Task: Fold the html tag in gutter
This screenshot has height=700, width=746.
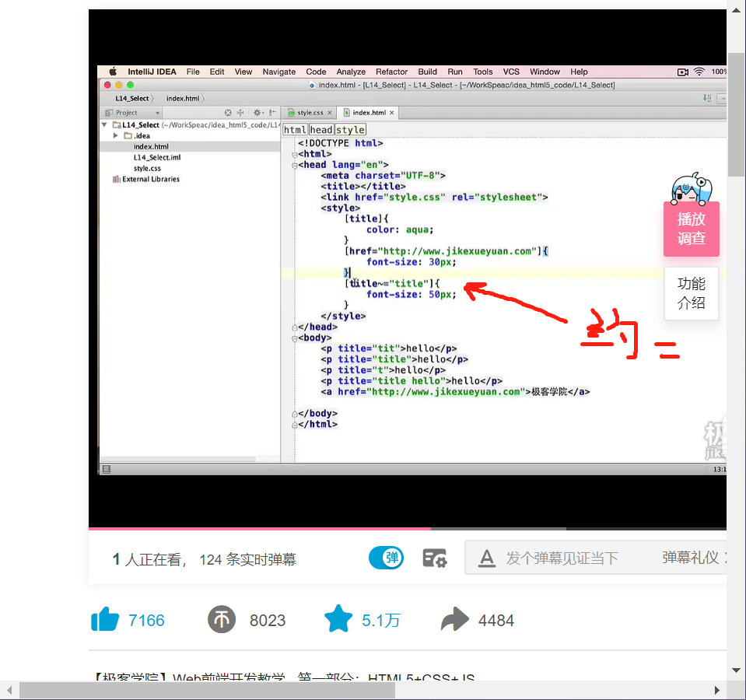Action: pyautogui.click(x=295, y=155)
